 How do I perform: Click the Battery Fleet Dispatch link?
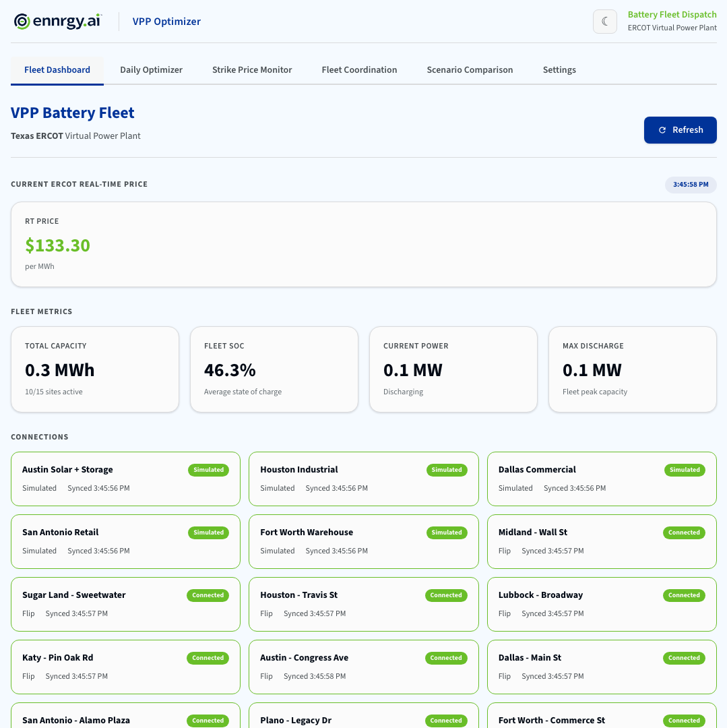coord(672,14)
